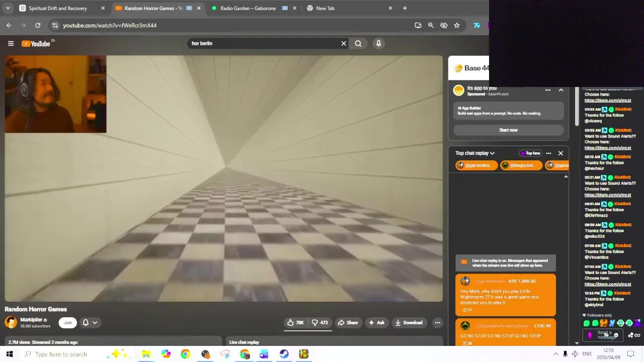Open Markiplier channel name link
644x362 pixels.
click(x=31, y=320)
